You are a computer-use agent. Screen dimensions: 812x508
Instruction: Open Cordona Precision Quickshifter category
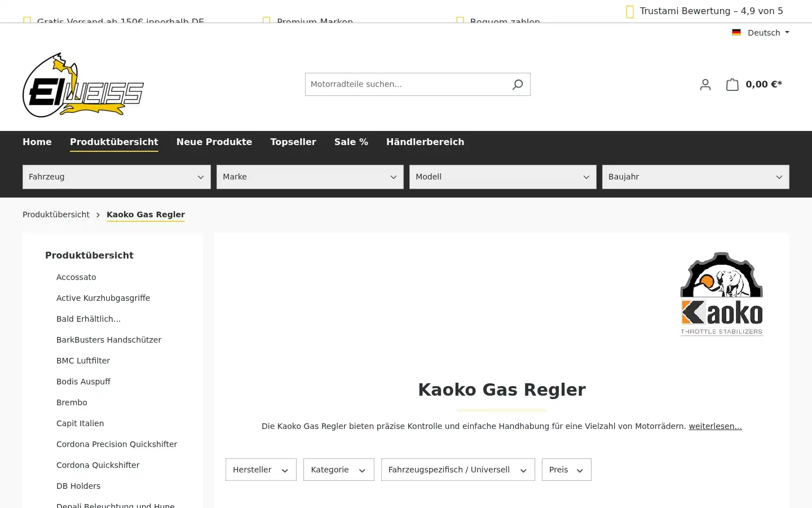click(117, 444)
